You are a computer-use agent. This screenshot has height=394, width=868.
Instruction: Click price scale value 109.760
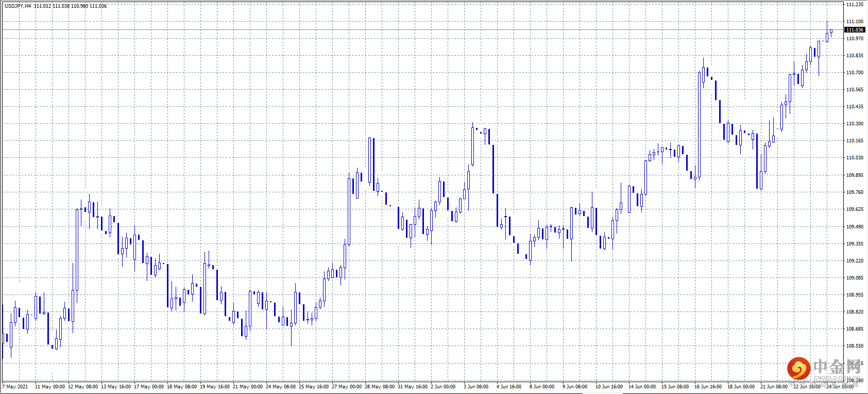[x=855, y=192]
